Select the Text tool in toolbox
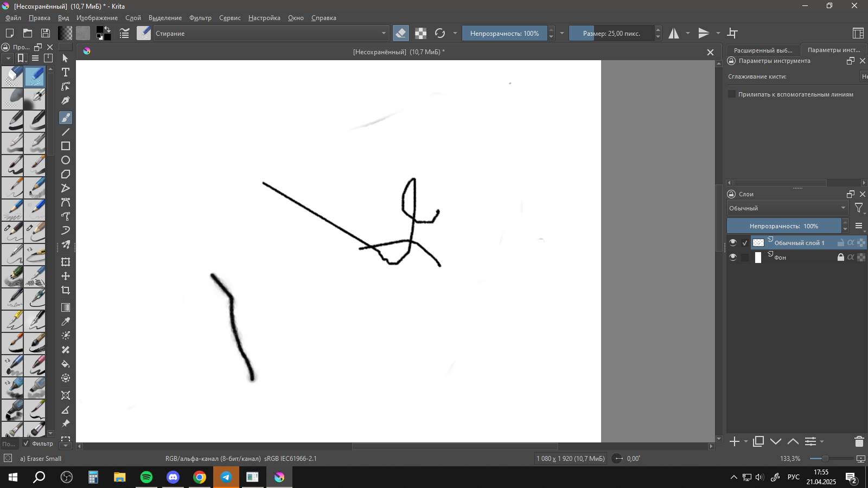Viewport: 868px width, 488px height. (x=66, y=72)
